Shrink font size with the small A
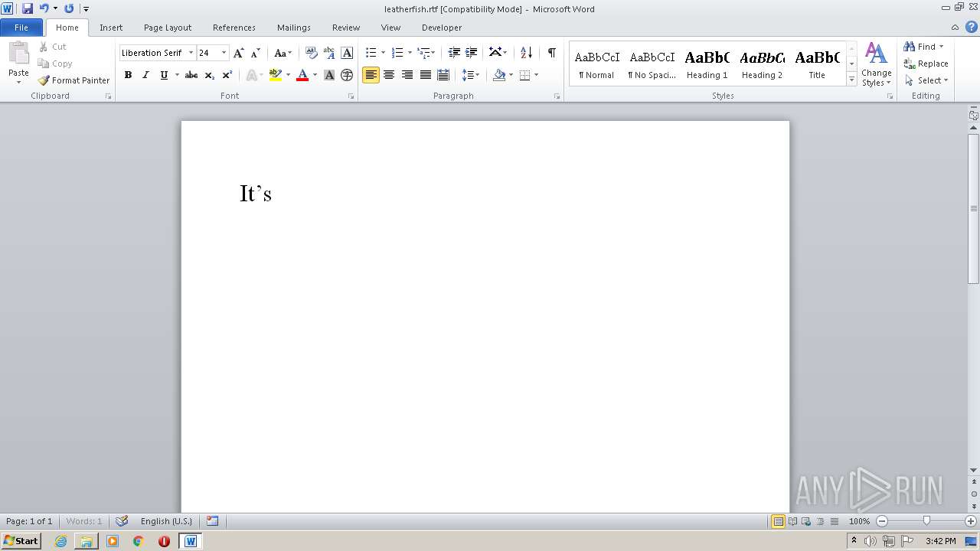Image resolution: width=980 pixels, height=551 pixels. coord(256,53)
